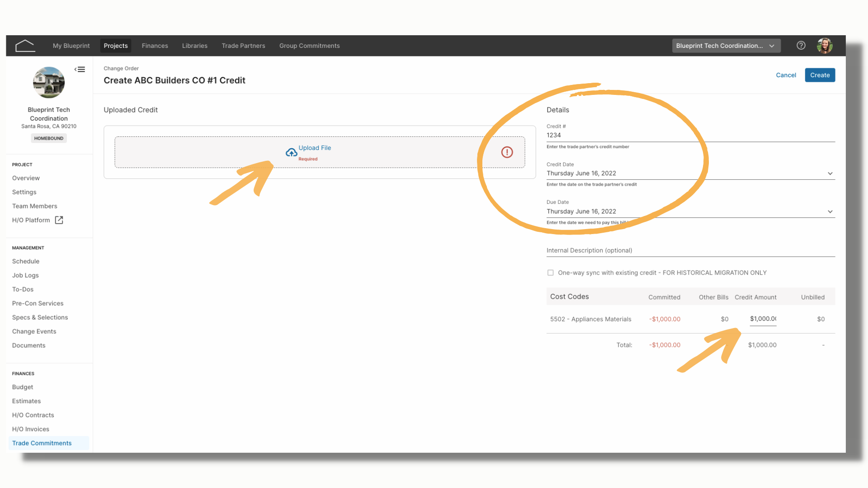This screenshot has height=488, width=868.
Task: Click the cloud upload icon
Action: coord(291,153)
